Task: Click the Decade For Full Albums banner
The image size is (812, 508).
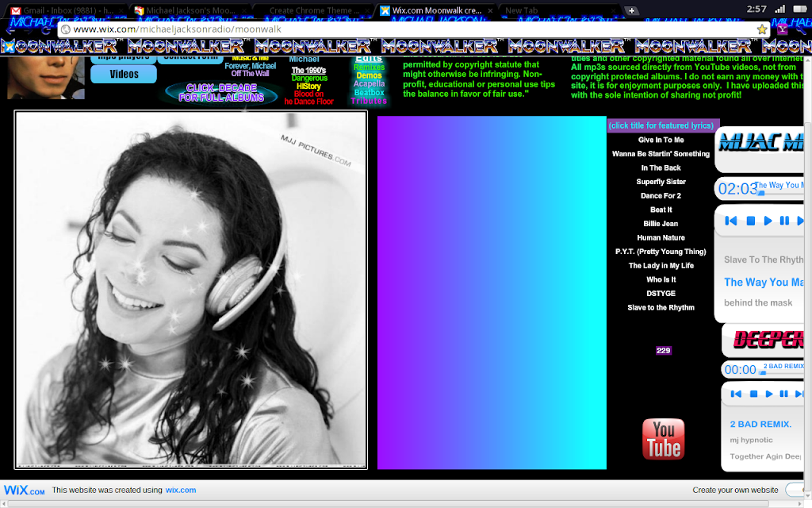Action: [x=221, y=93]
